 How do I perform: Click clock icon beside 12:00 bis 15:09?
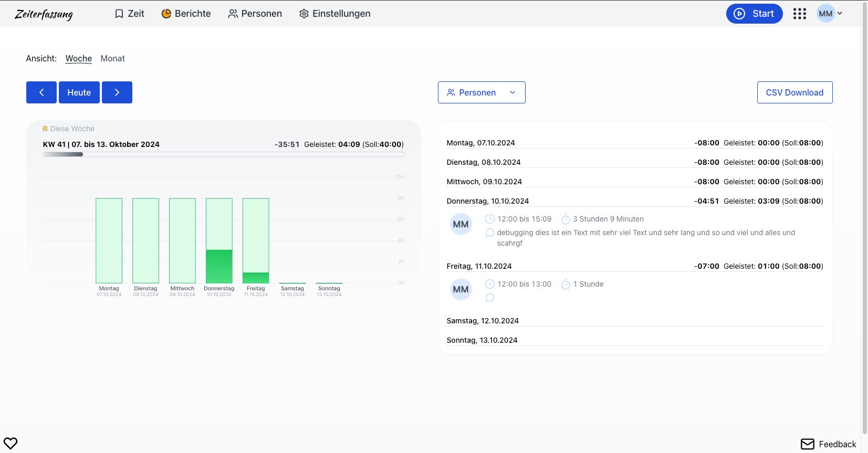tap(489, 219)
